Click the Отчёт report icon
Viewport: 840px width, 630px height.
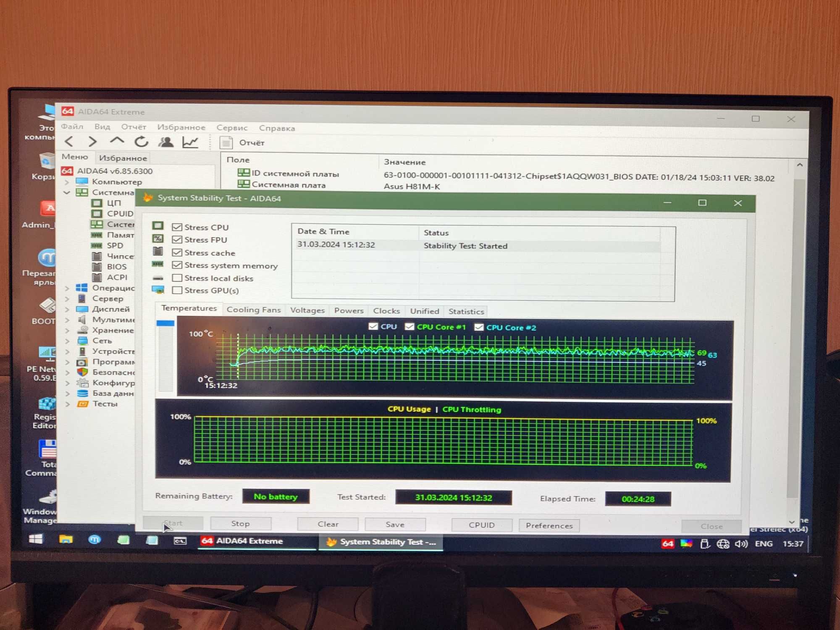[226, 143]
